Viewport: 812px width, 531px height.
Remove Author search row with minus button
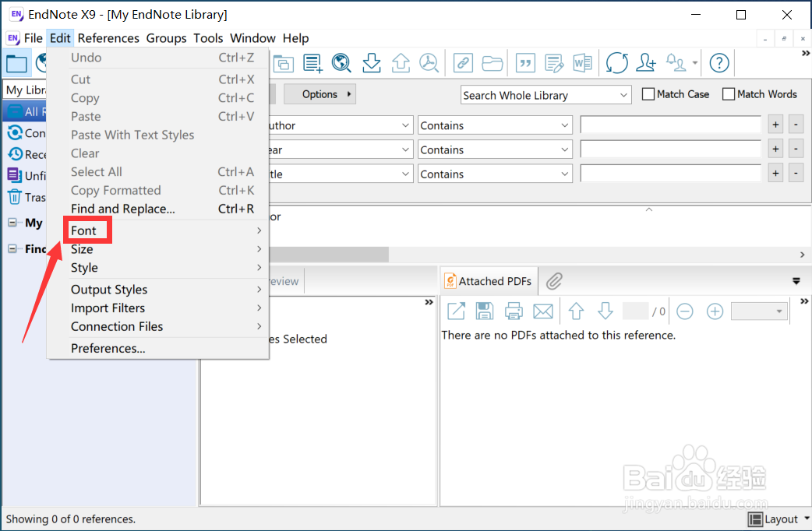[796, 125]
